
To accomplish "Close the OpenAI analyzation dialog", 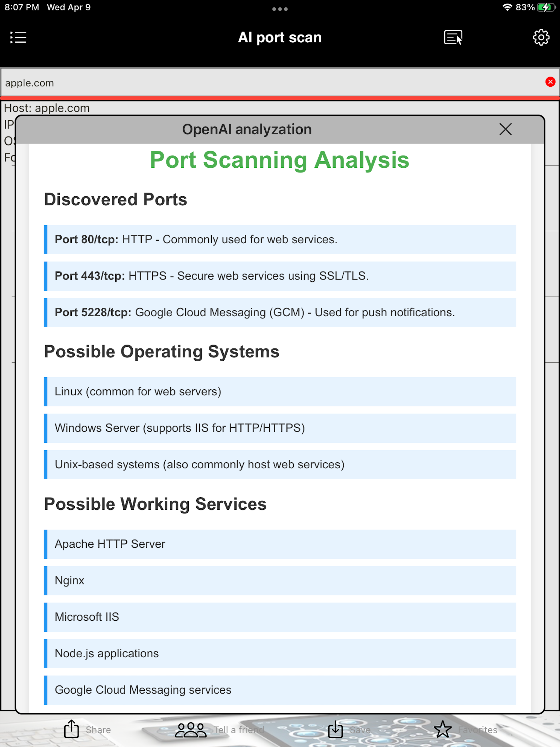I will [x=505, y=129].
